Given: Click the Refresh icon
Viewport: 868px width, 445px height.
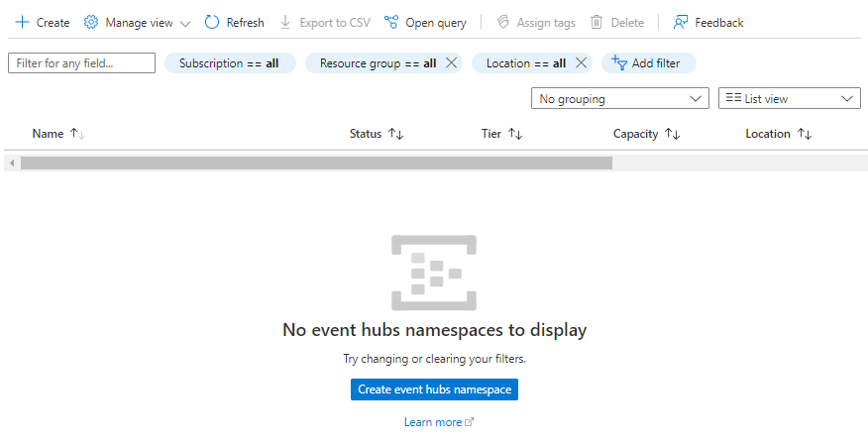Looking at the screenshot, I should click(212, 22).
